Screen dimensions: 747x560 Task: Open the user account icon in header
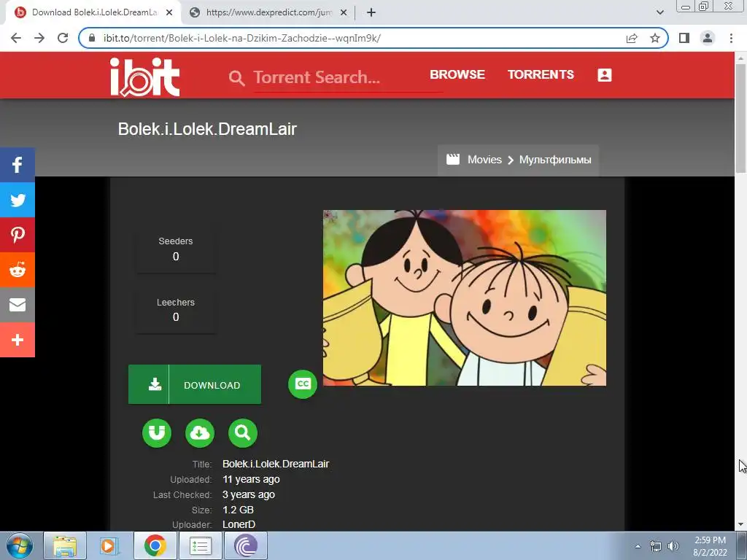coord(605,75)
